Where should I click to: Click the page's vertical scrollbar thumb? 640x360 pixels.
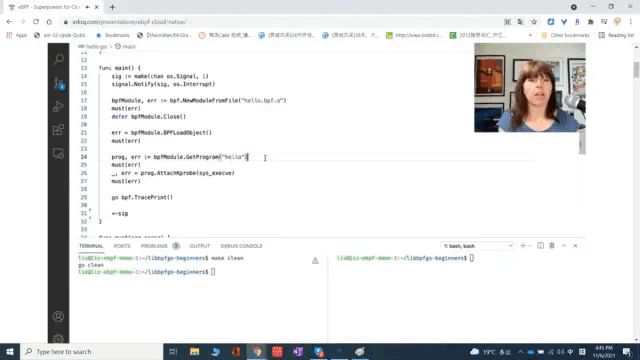point(636,69)
